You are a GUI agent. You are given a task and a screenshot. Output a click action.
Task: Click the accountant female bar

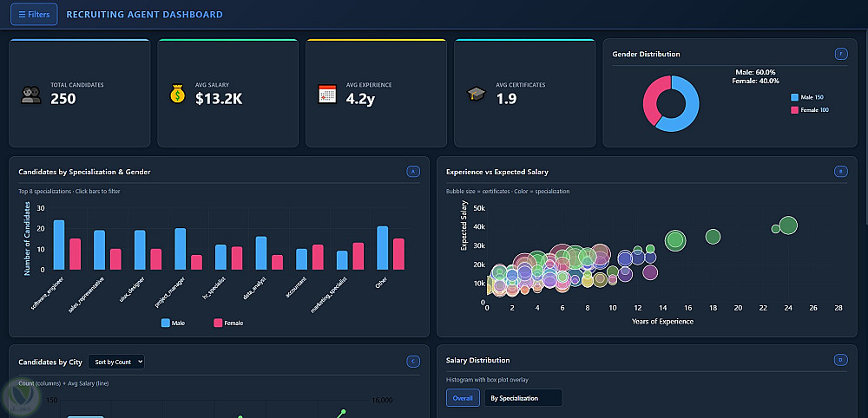click(318, 257)
